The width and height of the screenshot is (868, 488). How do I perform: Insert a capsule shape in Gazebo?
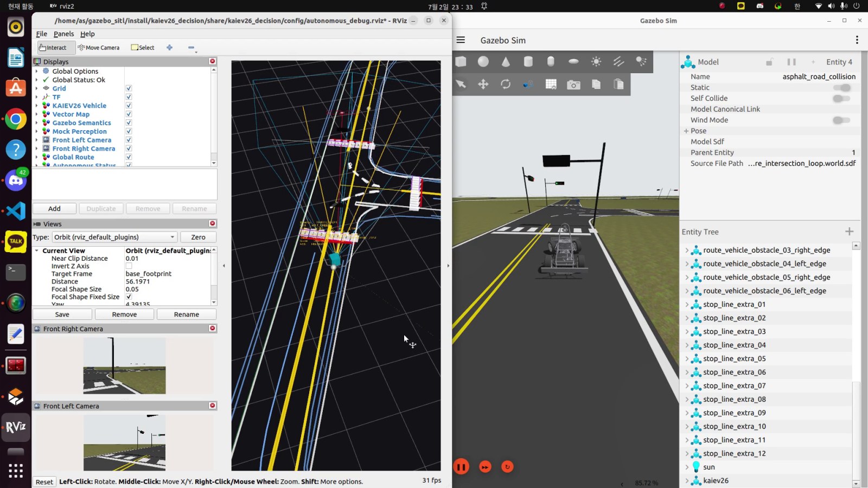click(551, 62)
